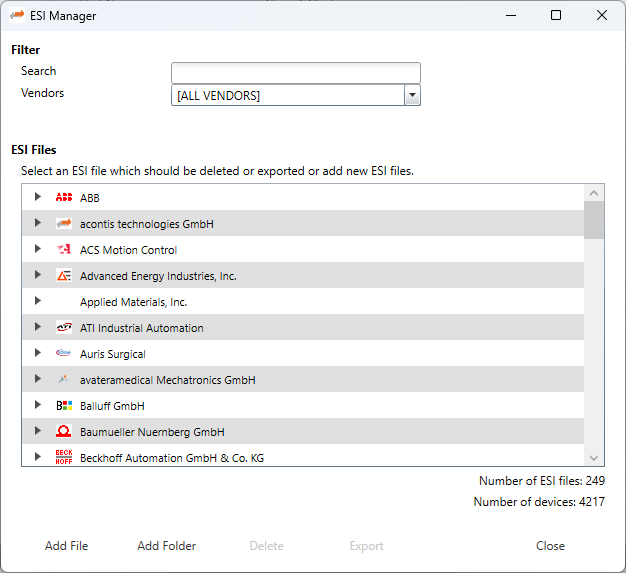
Task: Click the list scroll-down arrow
Action: [x=594, y=458]
